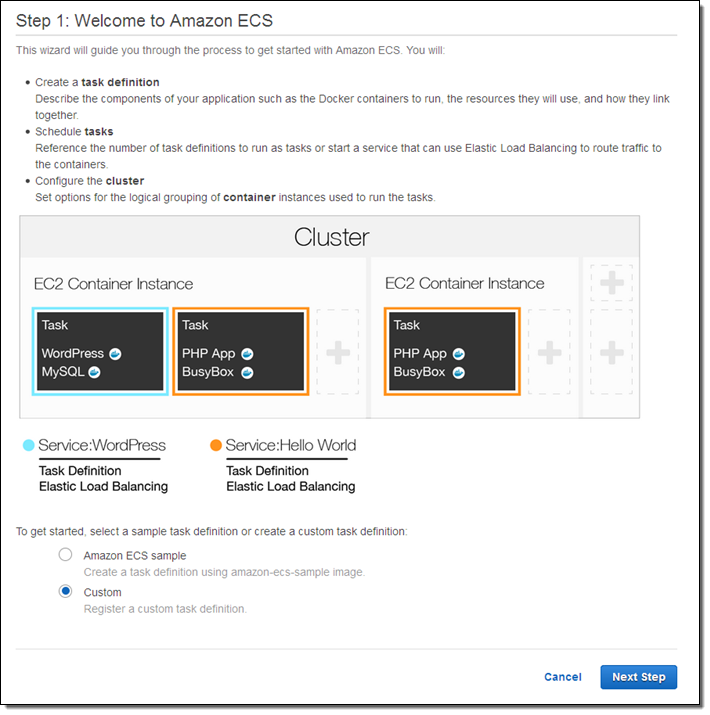
Task: Click the plus placeholder in first container instance
Action: [338, 352]
